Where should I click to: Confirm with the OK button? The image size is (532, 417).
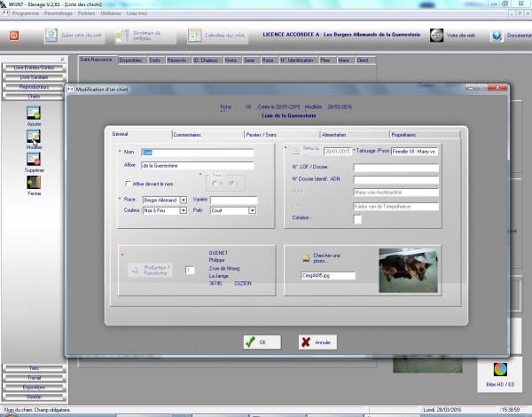261,342
